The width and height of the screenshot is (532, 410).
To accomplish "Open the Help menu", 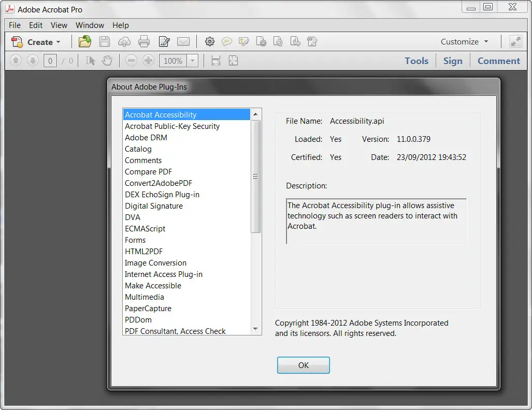I will tap(121, 25).
